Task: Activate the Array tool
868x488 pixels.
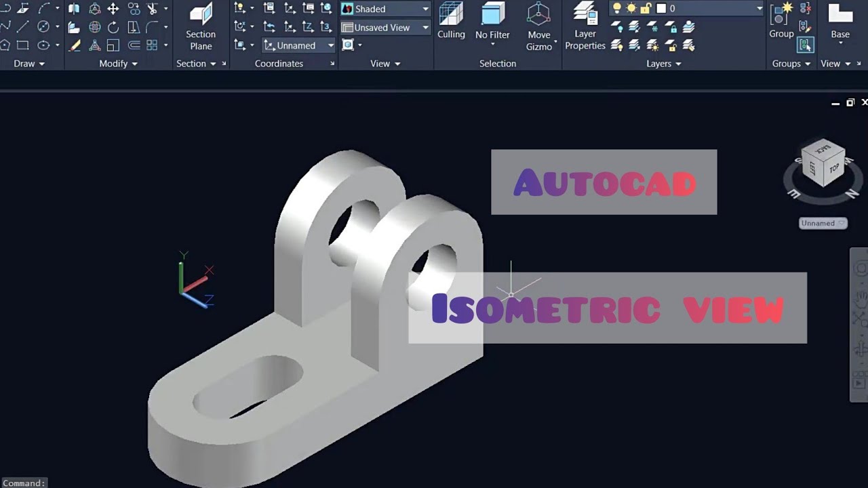Action: pyautogui.click(x=152, y=45)
